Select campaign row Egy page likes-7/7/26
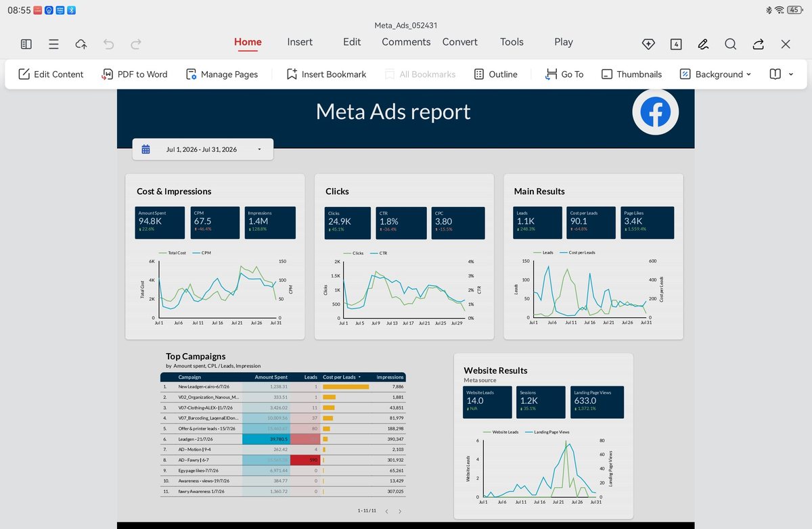The height and width of the screenshot is (529, 812). [283, 470]
